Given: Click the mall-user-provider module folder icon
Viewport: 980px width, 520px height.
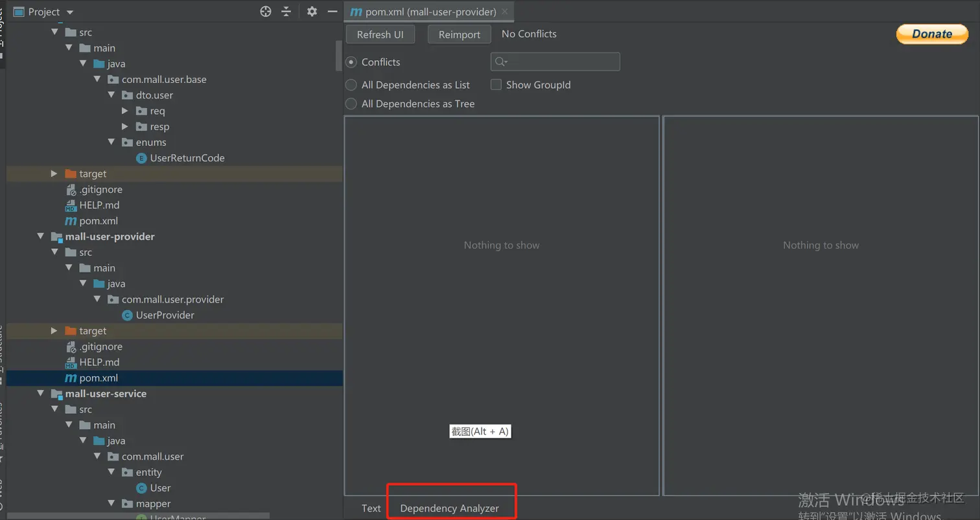Looking at the screenshot, I should [x=56, y=237].
